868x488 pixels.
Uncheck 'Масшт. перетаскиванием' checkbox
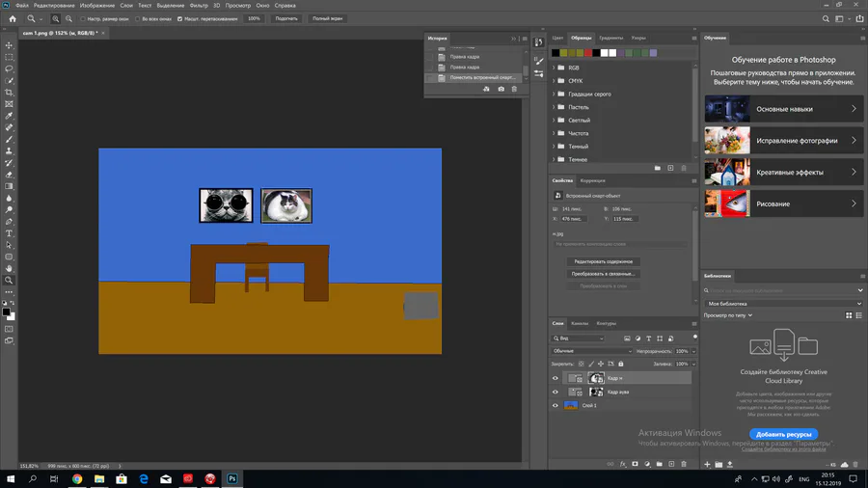[180, 19]
